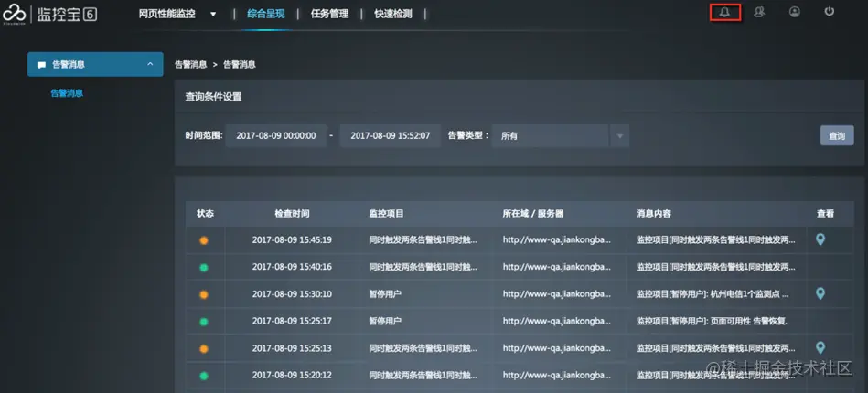Click server URL in the 15:25:17 row
Image resolution: width=868 pixels, height=393 pixels.
coord(557,321)
